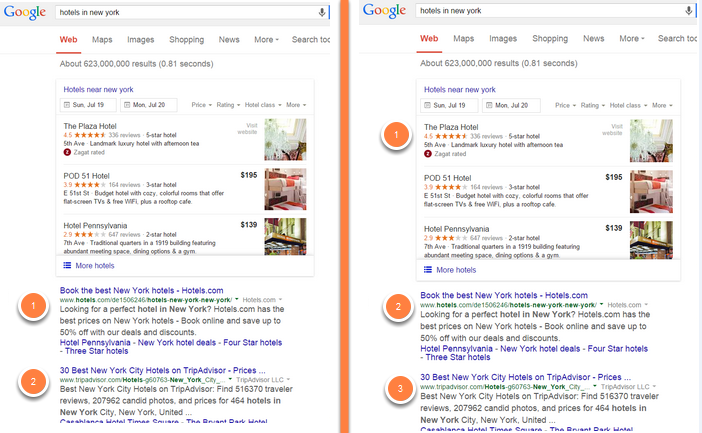Click Visit website for Plaza Hotel, right page
The image size is (702, 433).
click(x=612, y=130)
